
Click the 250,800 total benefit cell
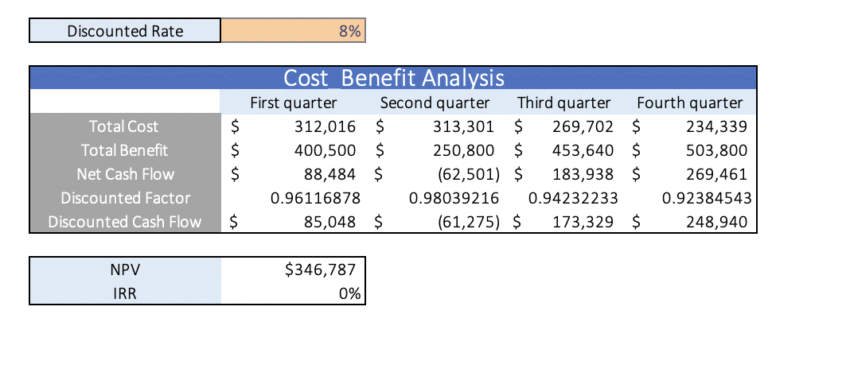point(435,150)
